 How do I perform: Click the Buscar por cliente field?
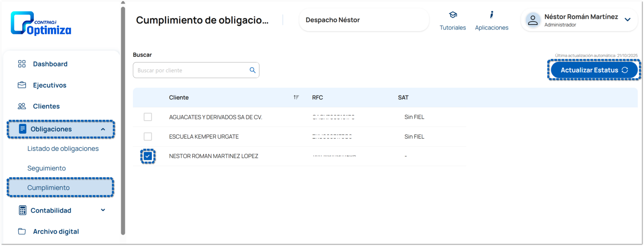191,70
